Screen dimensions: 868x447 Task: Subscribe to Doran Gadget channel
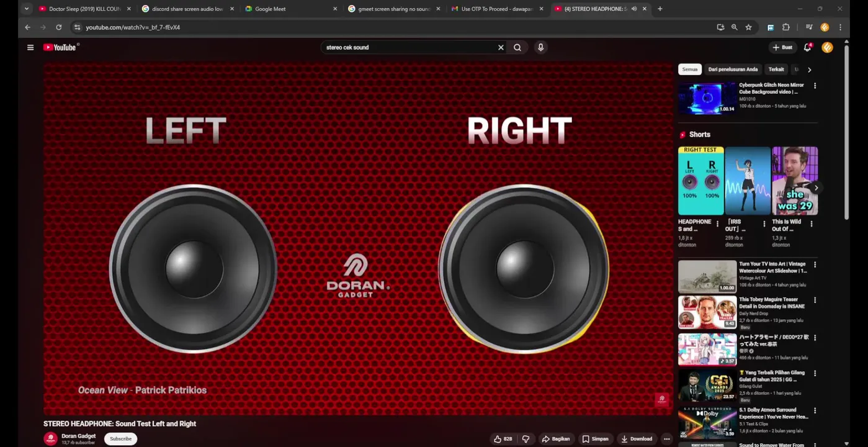click(120, 439)
